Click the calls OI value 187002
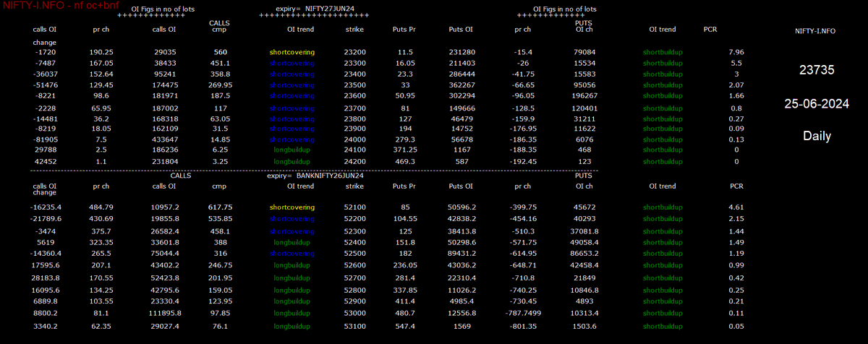This screenshot has width=868, height=344. click(163, 108)
